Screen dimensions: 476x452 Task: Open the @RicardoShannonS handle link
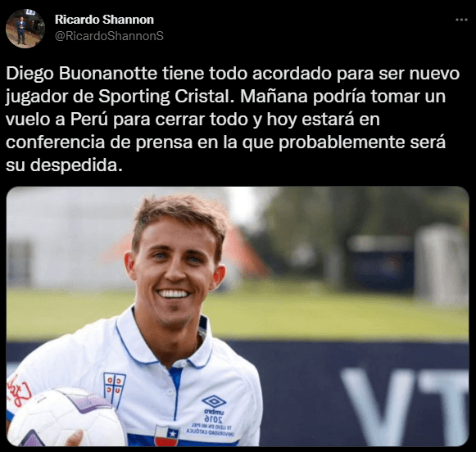(109, 36)
